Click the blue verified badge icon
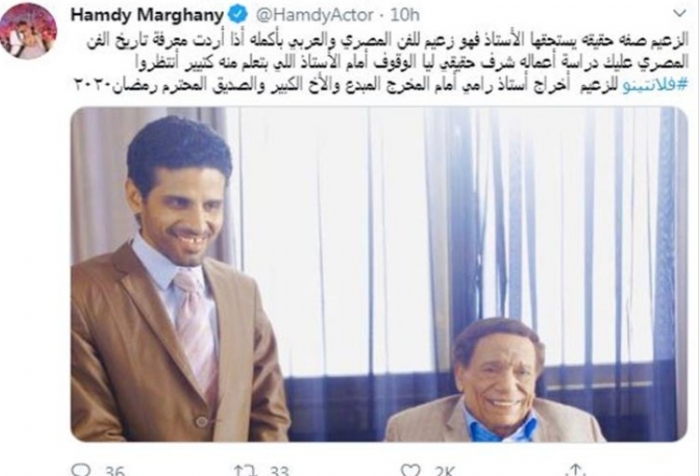The height and width of the screenshot is (476, 700). [238, 15]
